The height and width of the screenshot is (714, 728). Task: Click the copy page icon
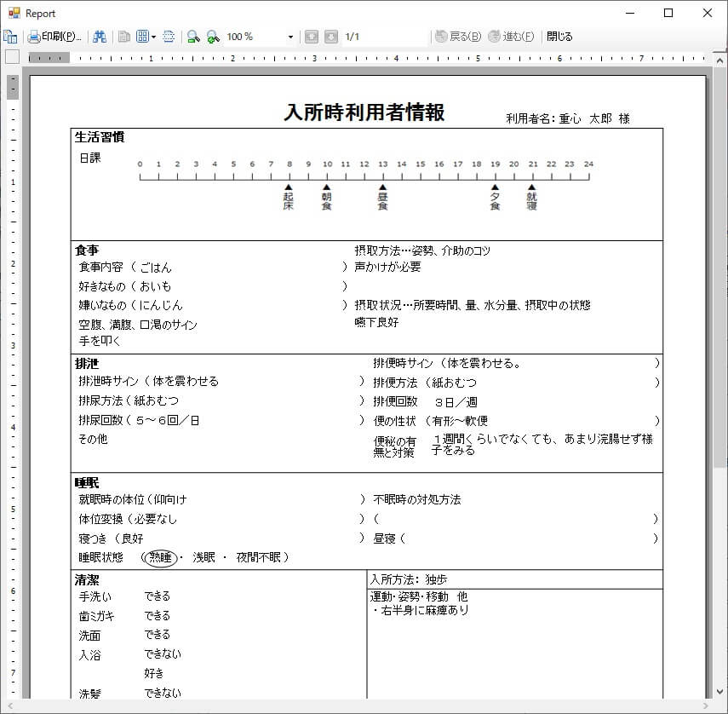click(123, 36)
